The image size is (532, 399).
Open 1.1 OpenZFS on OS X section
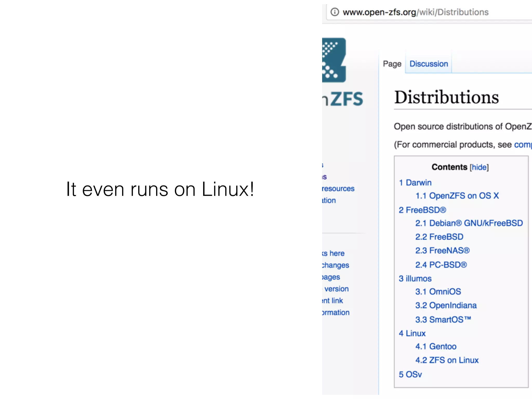point(457,196)
